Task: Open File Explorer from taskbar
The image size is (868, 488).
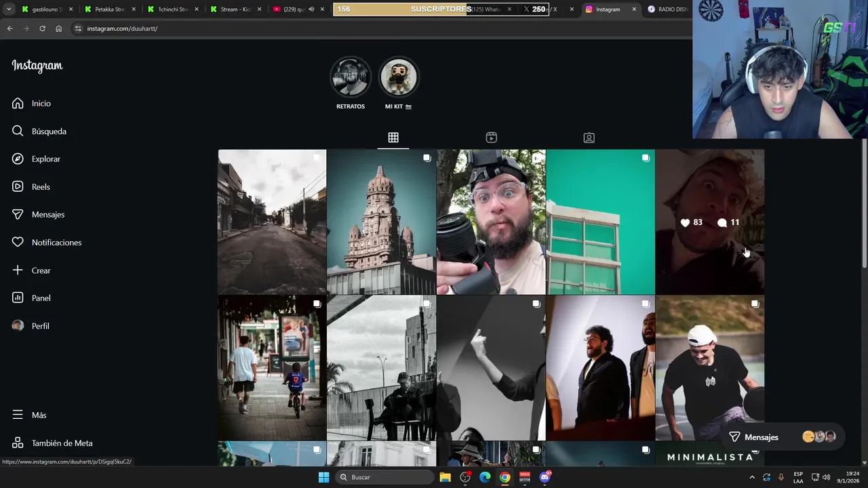Action: click(445, 477)
